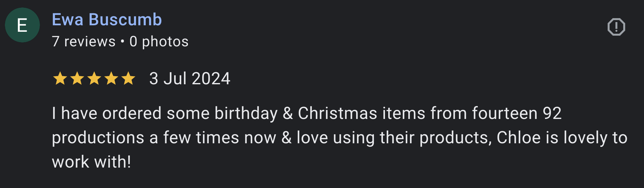Click the first yellow rating star
Image resolution: width=644 pixels, height=188 pixels.
click(60, 79)
